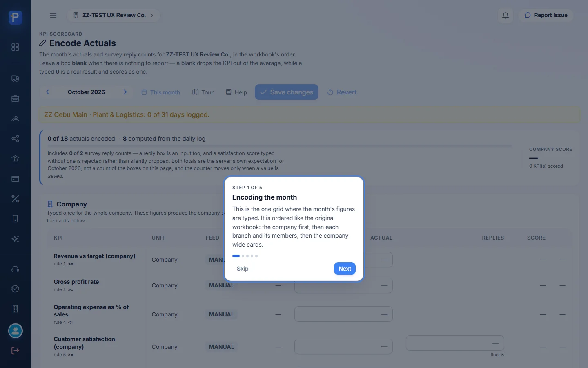This screenshot has height=368, width=588.
Task: Open the office building icon in sidebar
Action: point(15,309)
